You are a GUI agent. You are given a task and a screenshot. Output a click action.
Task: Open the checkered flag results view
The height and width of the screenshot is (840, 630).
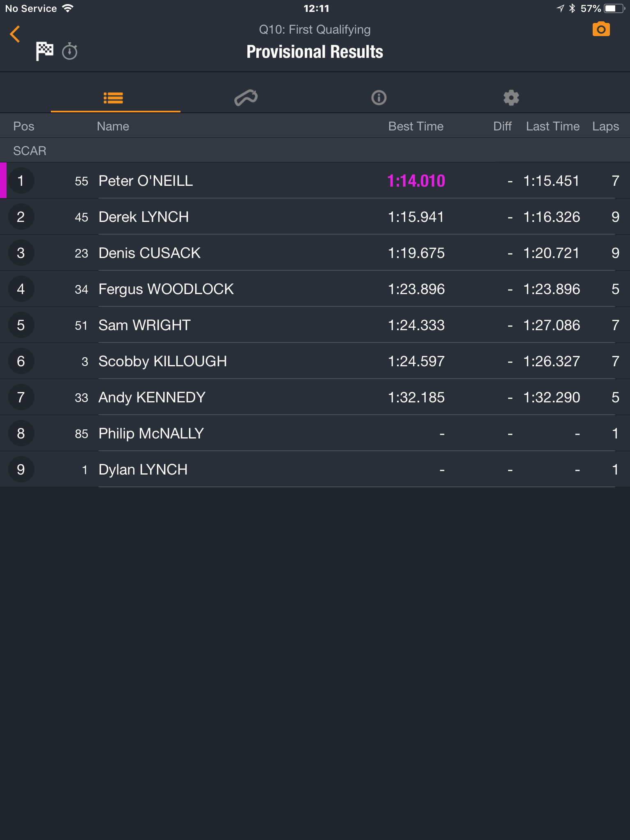click(45, 51)
